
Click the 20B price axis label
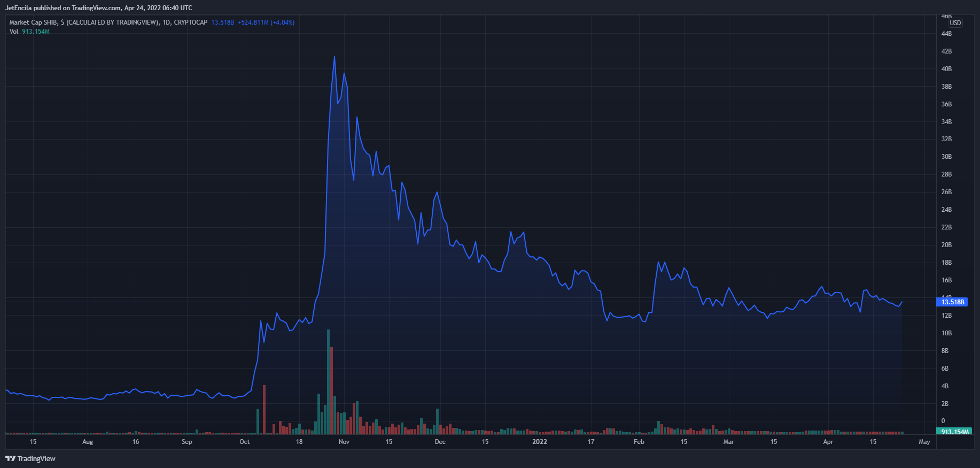click(x=946, y=245)
